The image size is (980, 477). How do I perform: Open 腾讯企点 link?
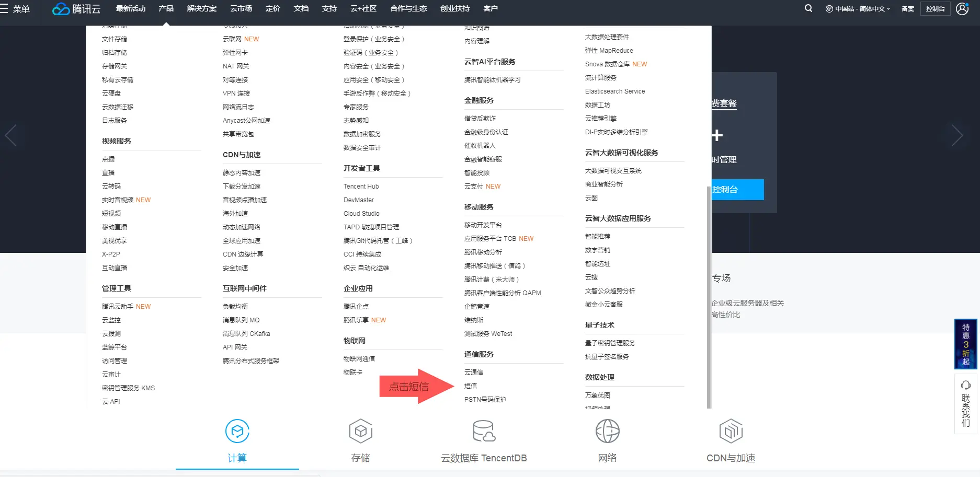coord(356,307)
